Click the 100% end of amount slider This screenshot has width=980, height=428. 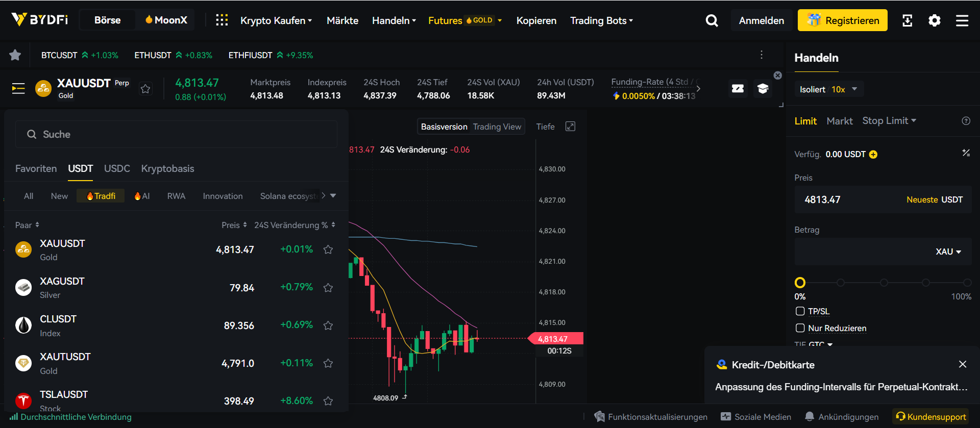967,283
